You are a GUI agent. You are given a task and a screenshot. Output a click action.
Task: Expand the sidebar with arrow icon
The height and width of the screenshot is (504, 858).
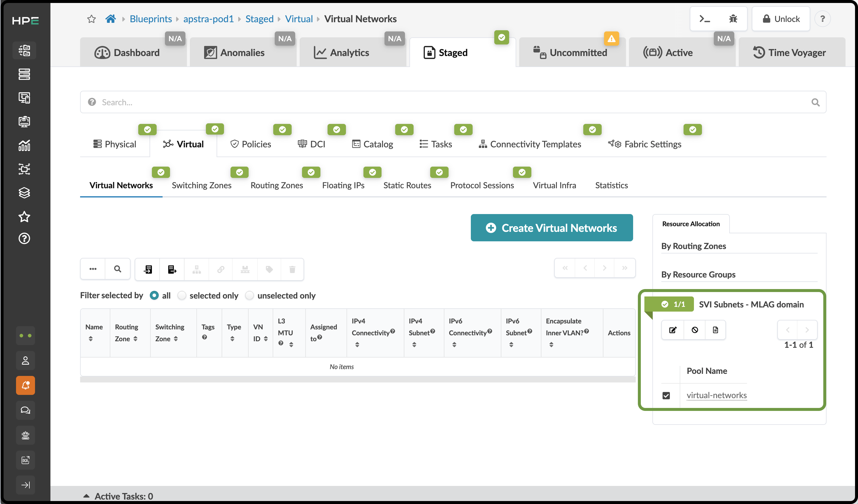[x=26, y=485]
